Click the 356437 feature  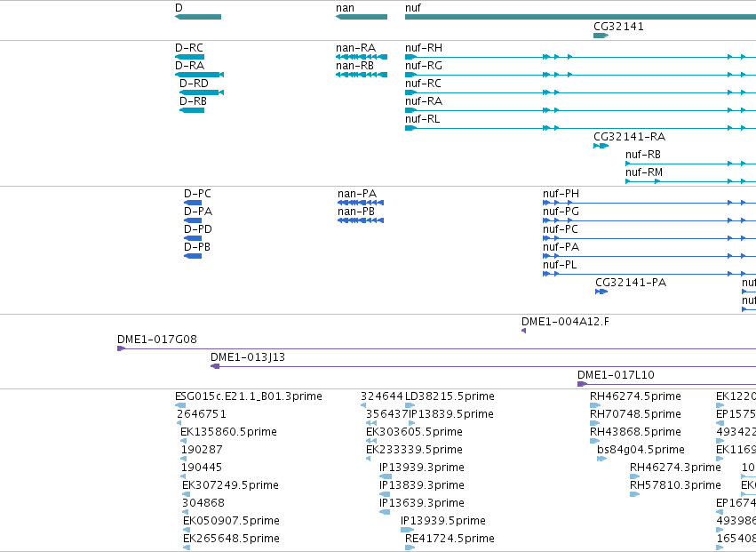tap(371, 423)
